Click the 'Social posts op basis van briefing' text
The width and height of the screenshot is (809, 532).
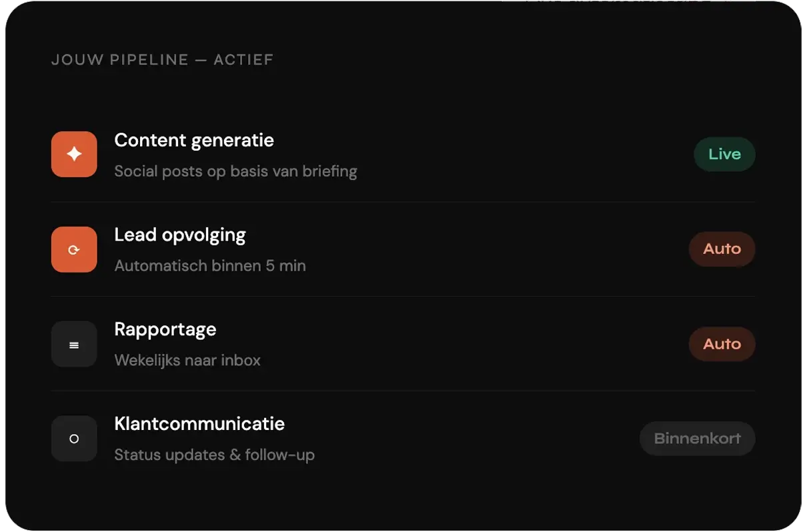pos(235,171)
